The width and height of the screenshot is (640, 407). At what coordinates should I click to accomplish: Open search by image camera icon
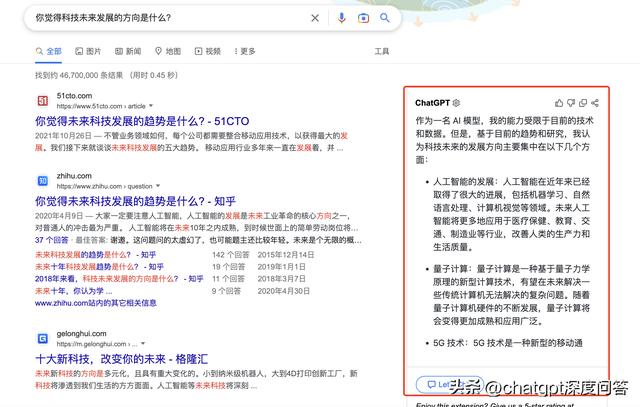click(364, 18)
